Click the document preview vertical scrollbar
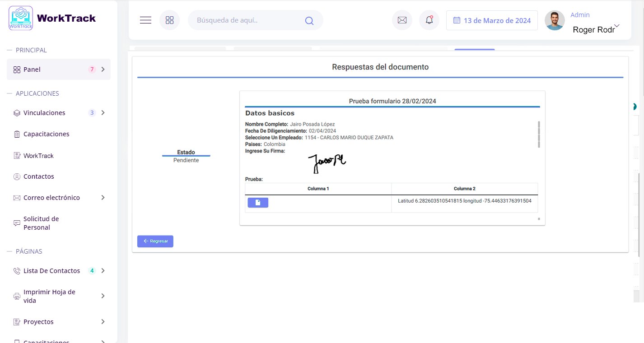 point(539,134)
